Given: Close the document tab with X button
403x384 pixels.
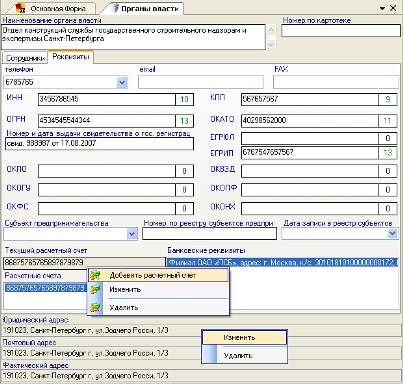Looking at the screenshot, I should tap(393, 8).
